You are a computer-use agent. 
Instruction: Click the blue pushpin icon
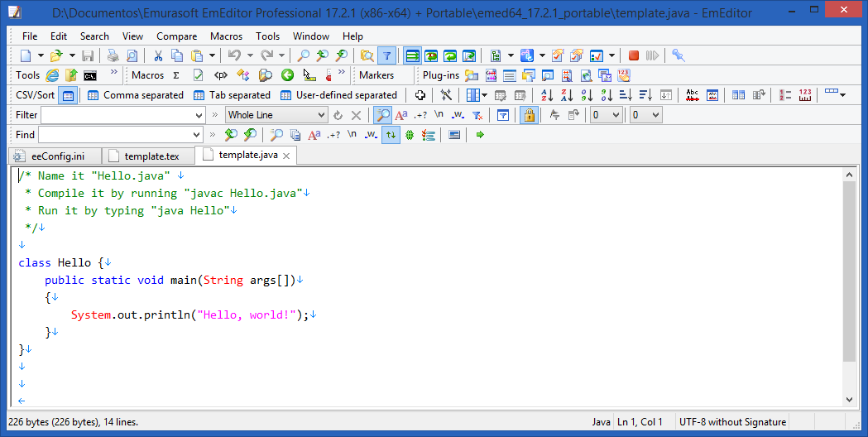pos(679,55)
